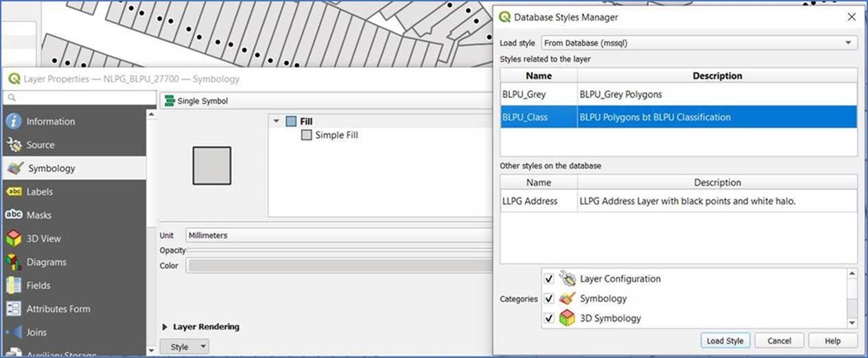Click the Description header in related styles table
The image size is (868, 358).
717,75
